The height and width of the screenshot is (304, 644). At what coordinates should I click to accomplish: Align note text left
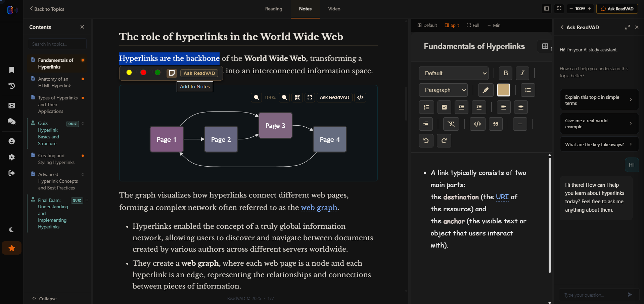[504, 107]
